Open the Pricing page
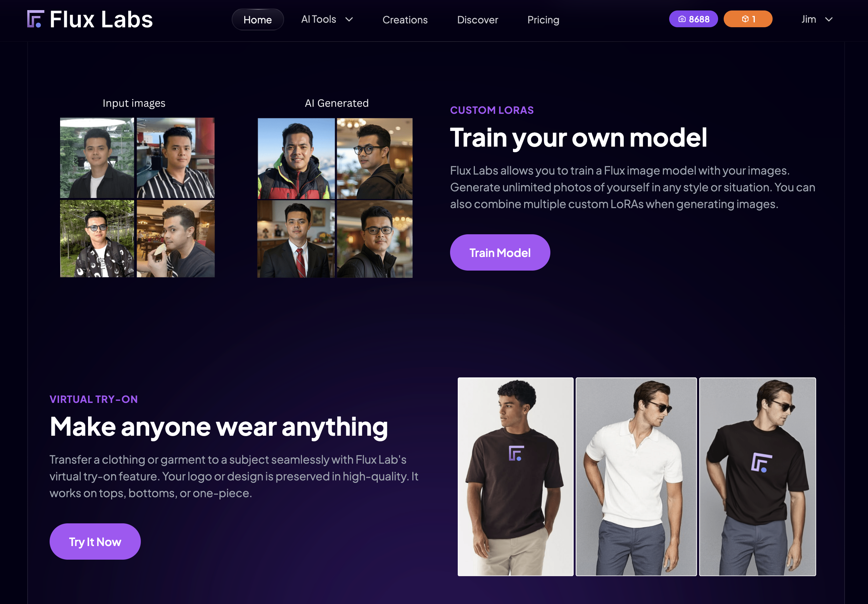This screenshot has height=604, width=868. (543, 20)
